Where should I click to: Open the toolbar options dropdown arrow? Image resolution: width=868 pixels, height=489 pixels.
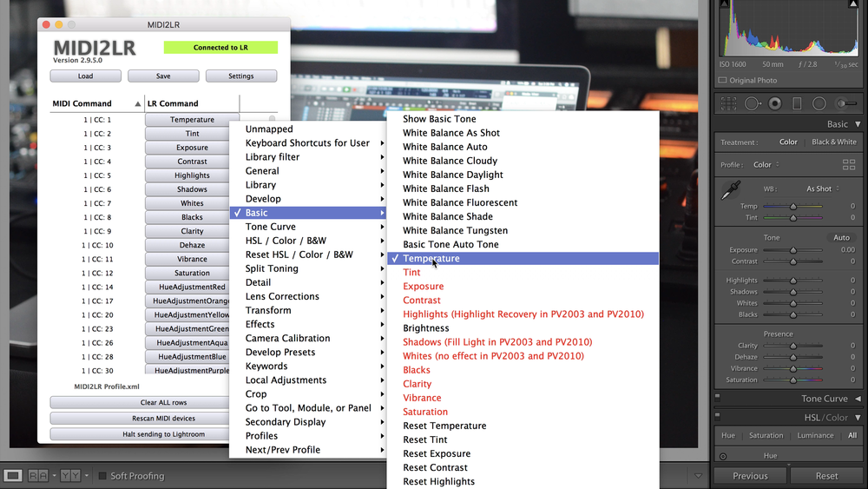pyautogui.click(x=698, y=476)
